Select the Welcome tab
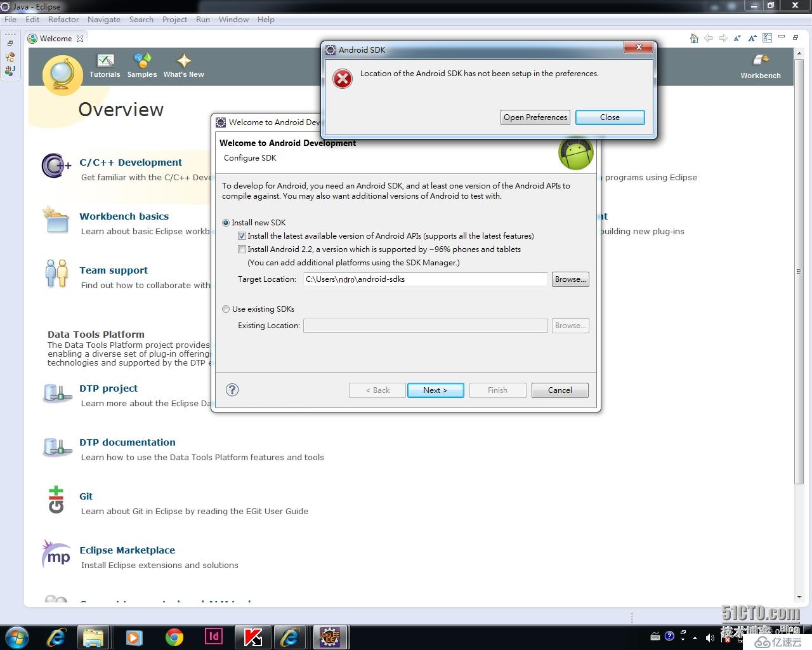This screenshot has height=650, width=812. pyautogui.click(x=56, y=39)
